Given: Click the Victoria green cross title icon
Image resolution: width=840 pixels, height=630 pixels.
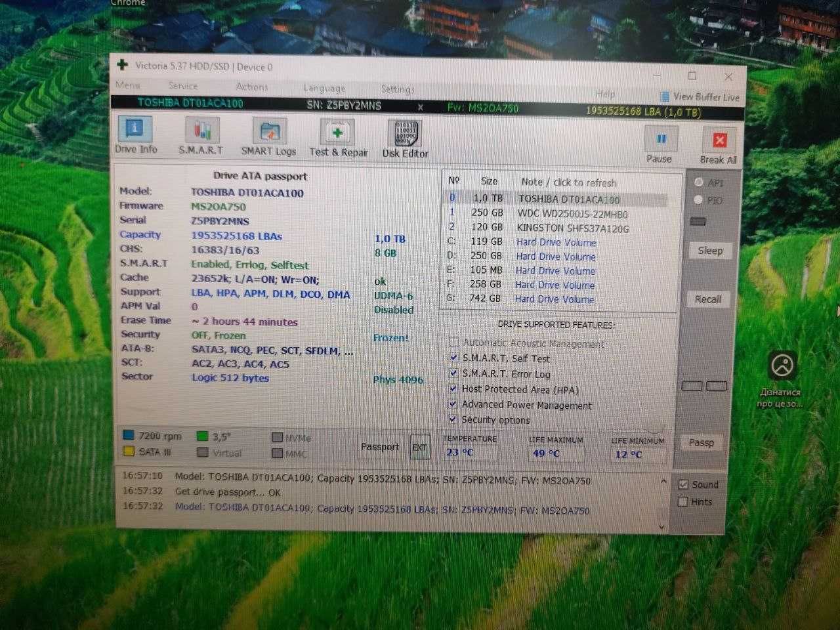Looking at the screenshot, I should [x=122, y=64].
